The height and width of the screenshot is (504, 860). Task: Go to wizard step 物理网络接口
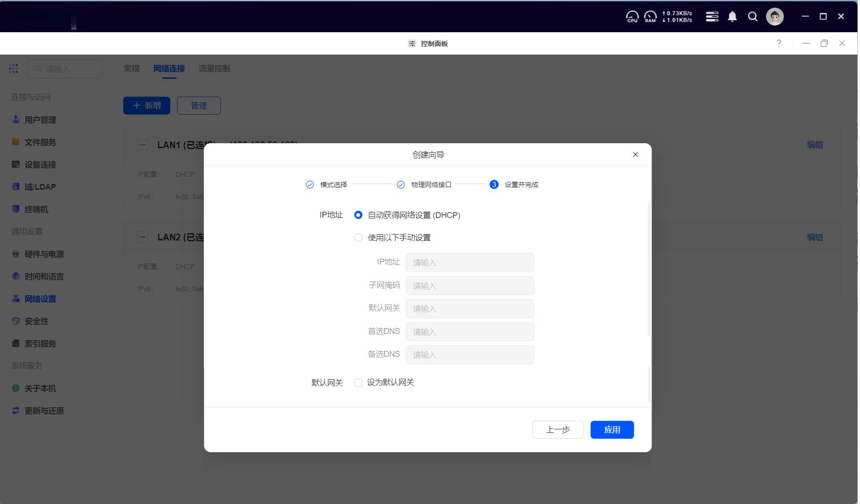[424, 184]
